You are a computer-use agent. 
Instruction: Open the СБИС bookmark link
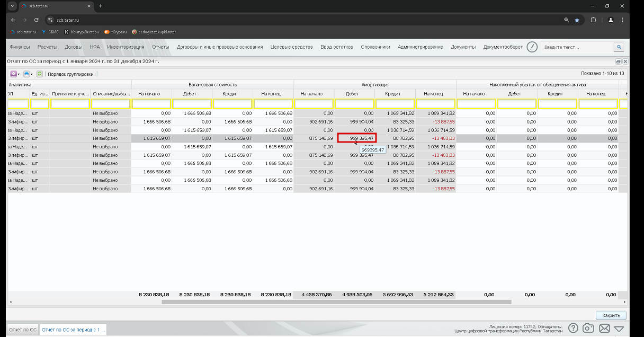tap(50, 32)
